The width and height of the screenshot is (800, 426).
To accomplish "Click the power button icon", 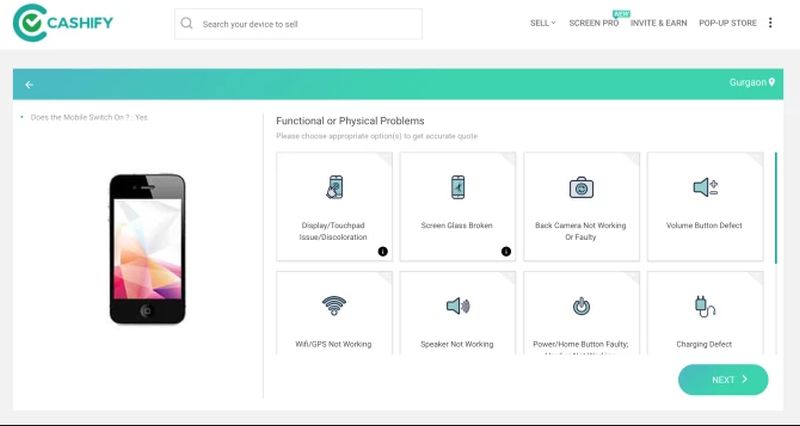I will [581, 306].
